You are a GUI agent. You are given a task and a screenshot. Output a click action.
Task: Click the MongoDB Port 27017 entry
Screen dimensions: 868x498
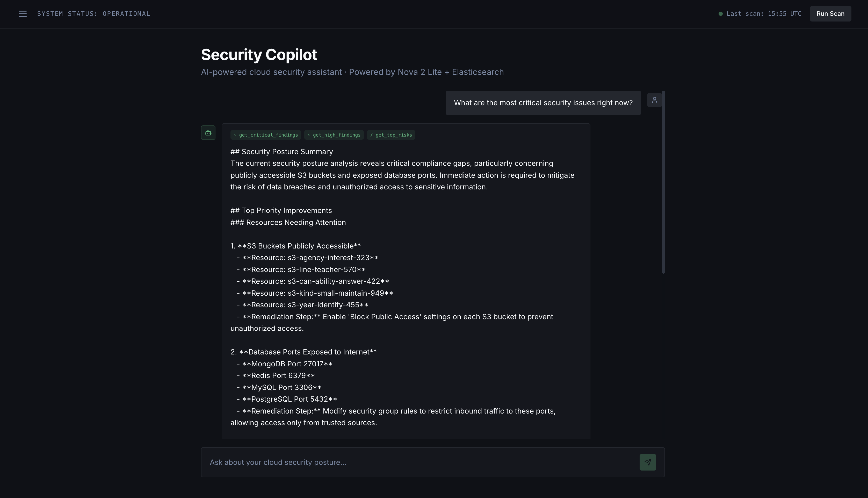(x=287, y=364)
